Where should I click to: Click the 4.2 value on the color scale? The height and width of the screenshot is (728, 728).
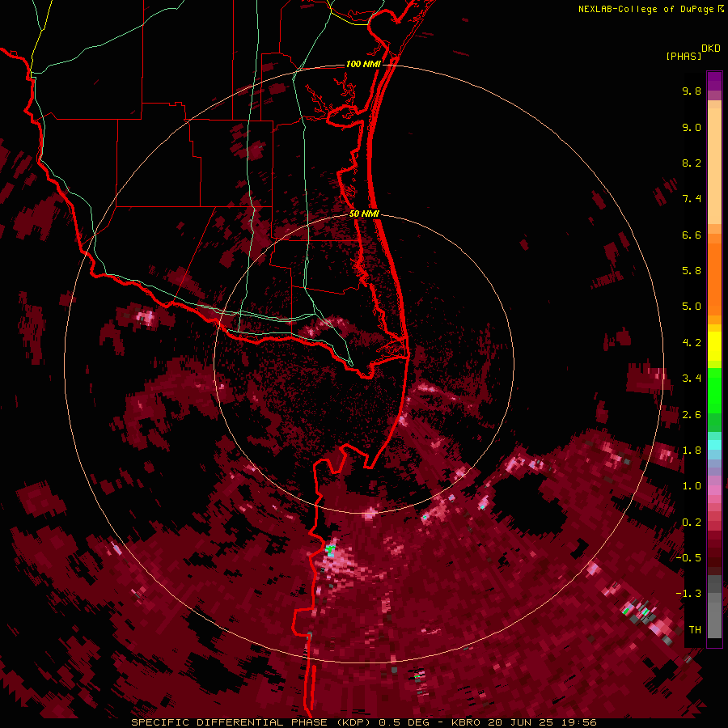[692, 343]
